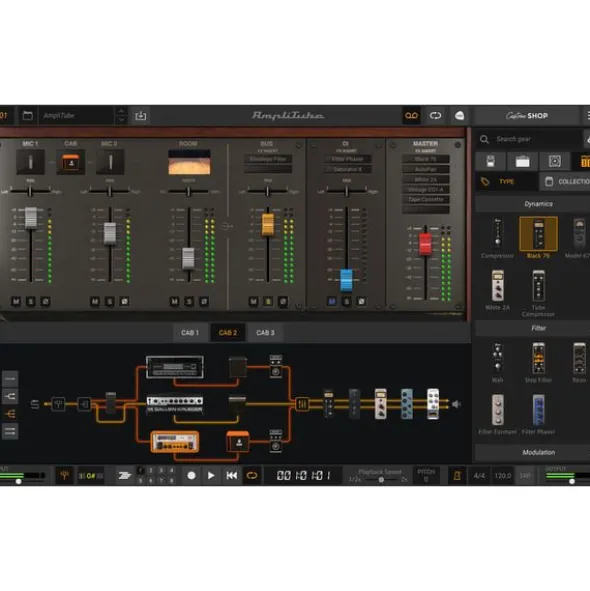Open MIC 1 microphone selector

[31, 162]
